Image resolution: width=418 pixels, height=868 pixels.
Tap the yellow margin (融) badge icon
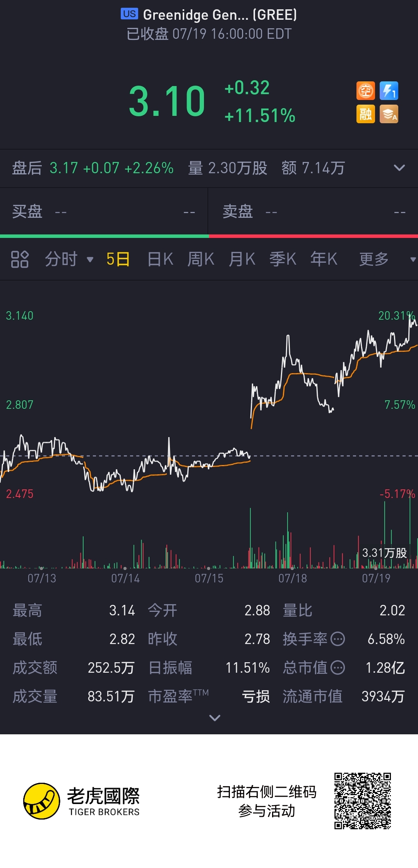click(366, 114)
